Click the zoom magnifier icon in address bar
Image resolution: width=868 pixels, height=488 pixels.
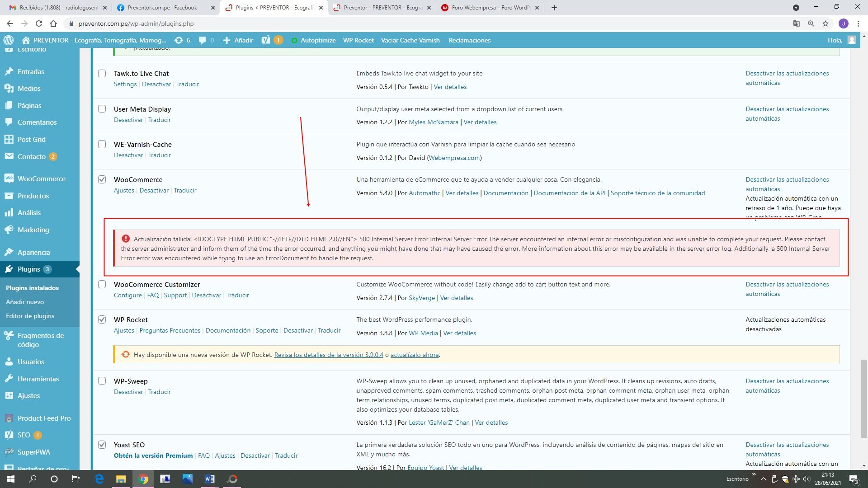tap(811, 23)
